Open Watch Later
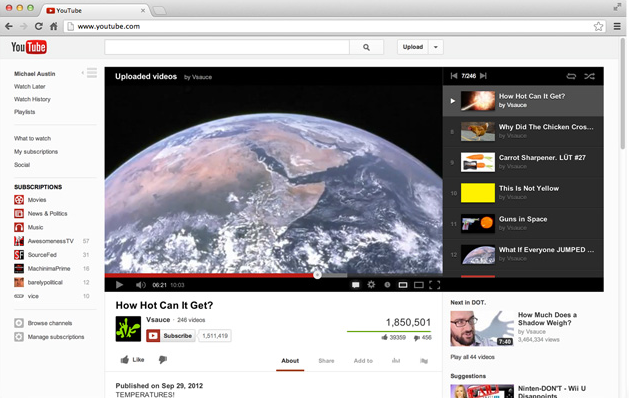This screenshot has width=629, height=398. click(x=30, y=86)
